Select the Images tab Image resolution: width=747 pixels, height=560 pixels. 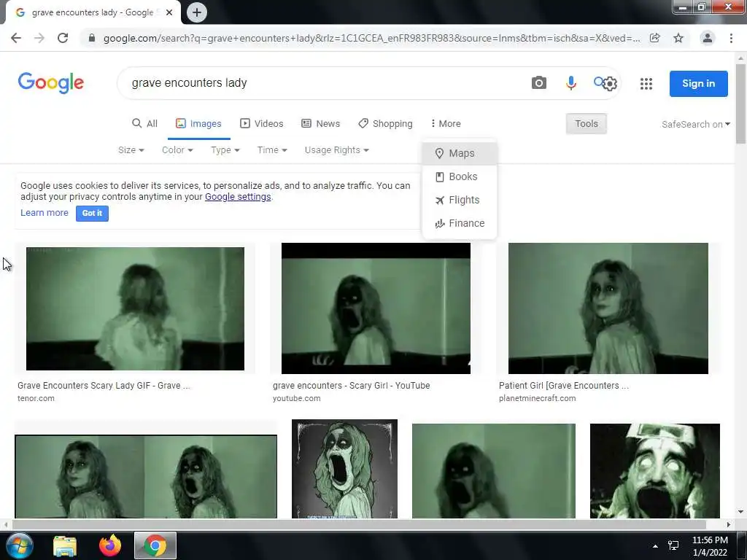point(198,124)
